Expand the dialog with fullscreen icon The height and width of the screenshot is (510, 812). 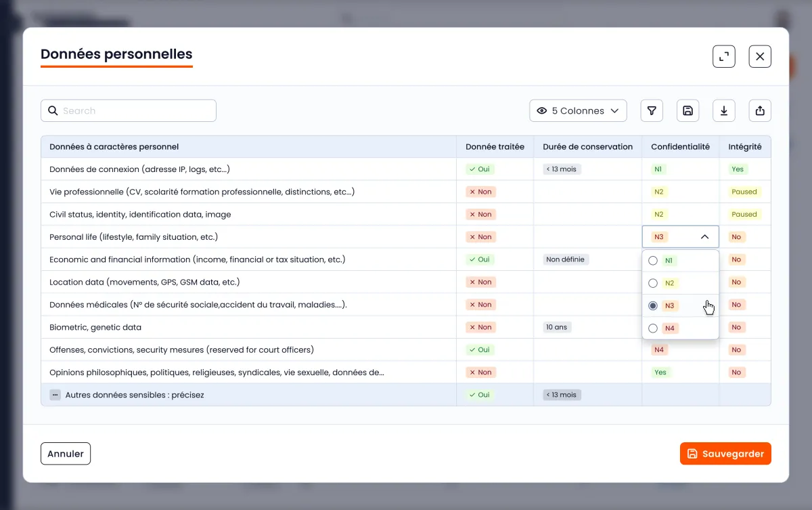coord(723,56)
